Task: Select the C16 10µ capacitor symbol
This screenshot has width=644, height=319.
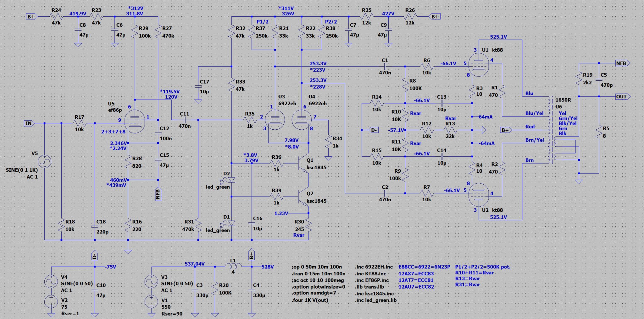Action: pos(252,223)
